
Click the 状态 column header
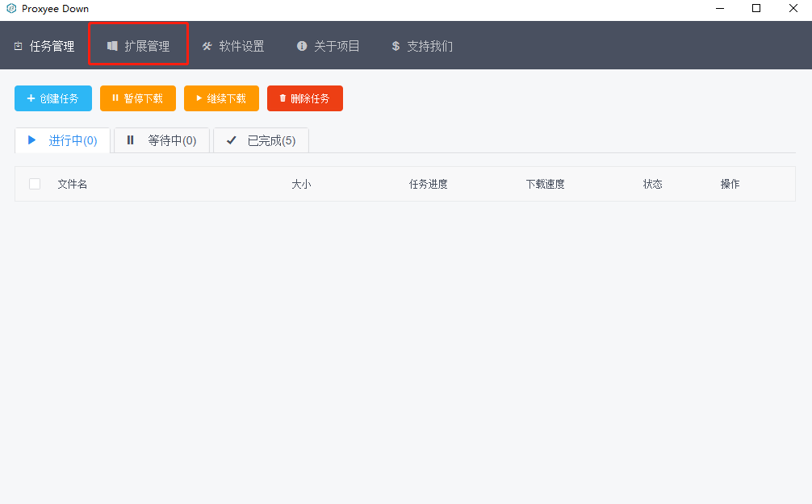[x=652, y=184]
